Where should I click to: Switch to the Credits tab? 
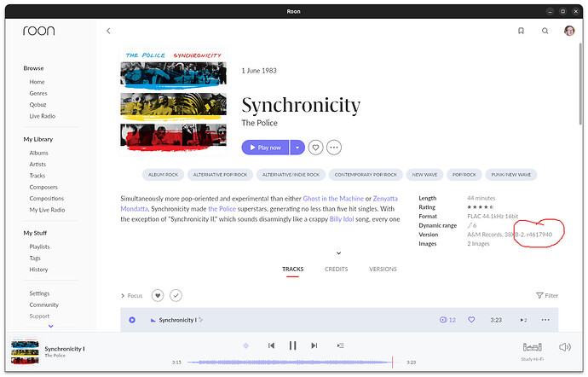pyautogui.click(x=336, y=270)
